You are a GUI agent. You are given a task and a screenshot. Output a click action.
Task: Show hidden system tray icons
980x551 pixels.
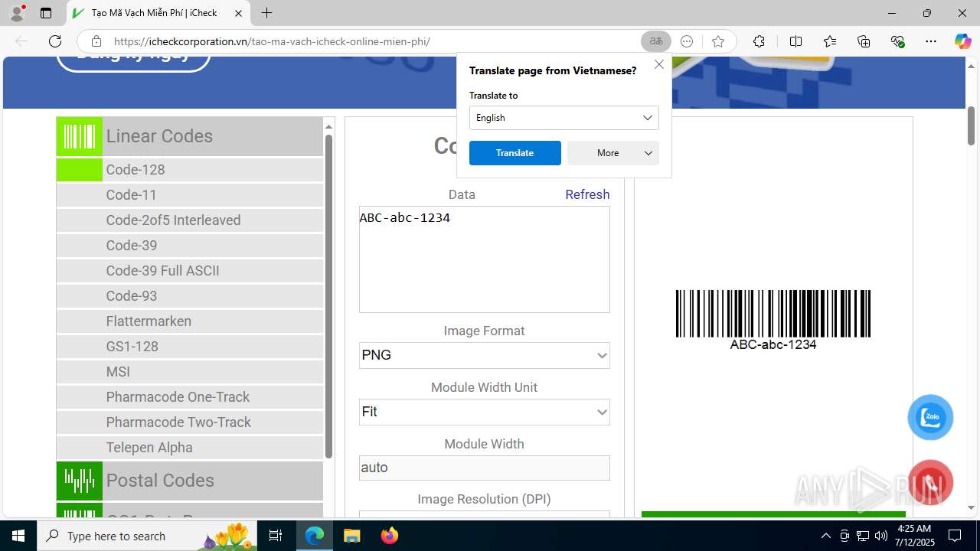point(825,536)
